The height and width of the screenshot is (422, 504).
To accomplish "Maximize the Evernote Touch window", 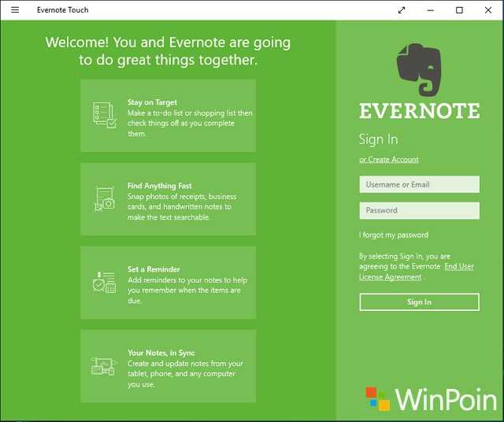I will tap(459, 10).
